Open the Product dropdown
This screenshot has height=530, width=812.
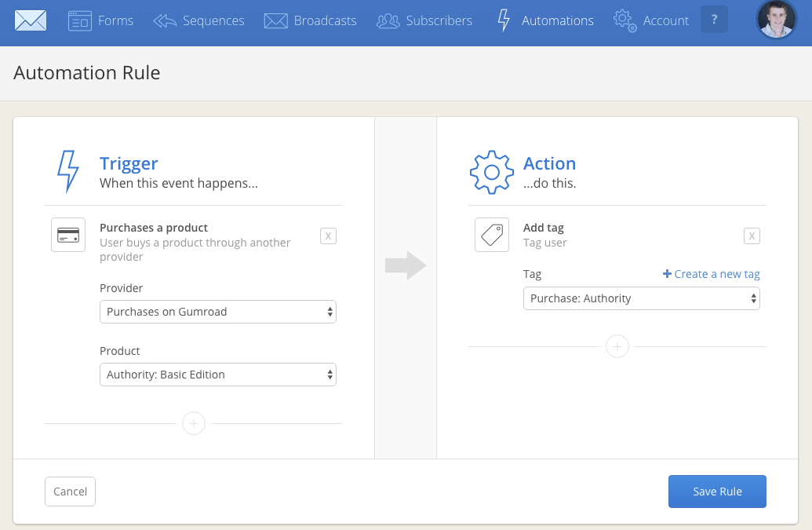pos(218,375)
